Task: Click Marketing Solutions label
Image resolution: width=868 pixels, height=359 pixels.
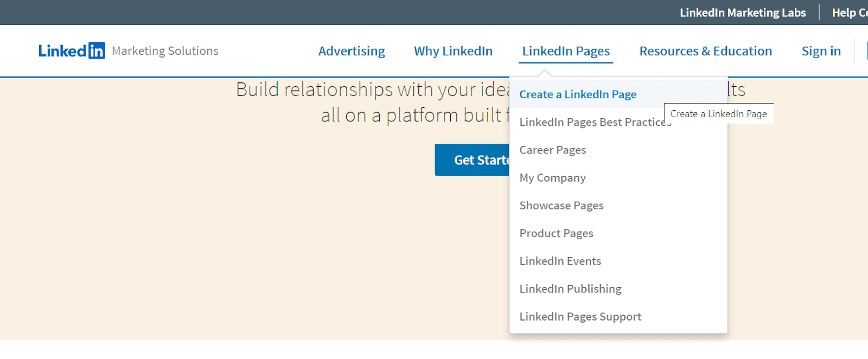Action: (164, 50)
